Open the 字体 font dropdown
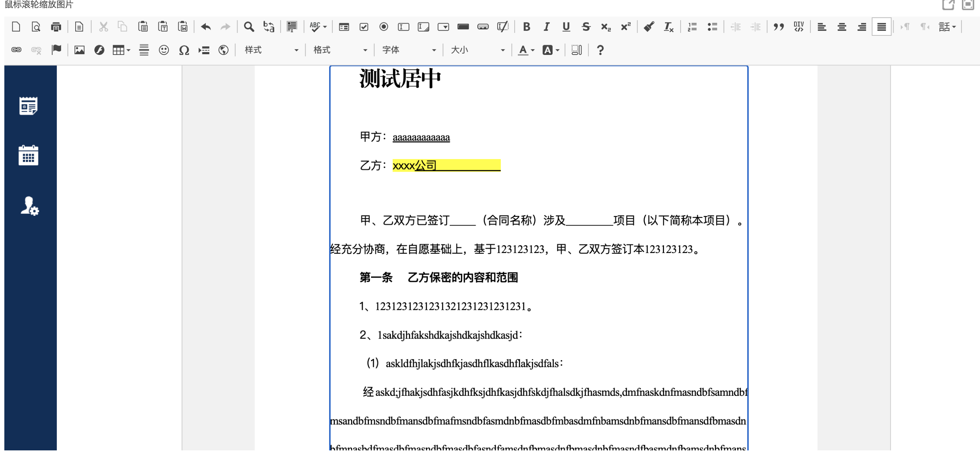Viewport: 980px width, 454px height. (x=409, y=50)
